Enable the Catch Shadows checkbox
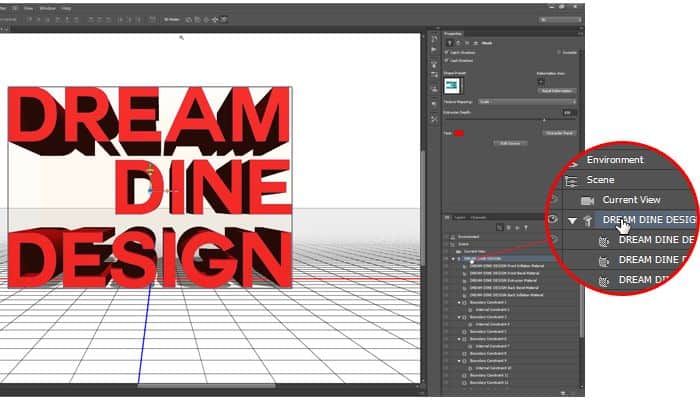The height and width of the screenshot is (400, 700). point(446,53)
